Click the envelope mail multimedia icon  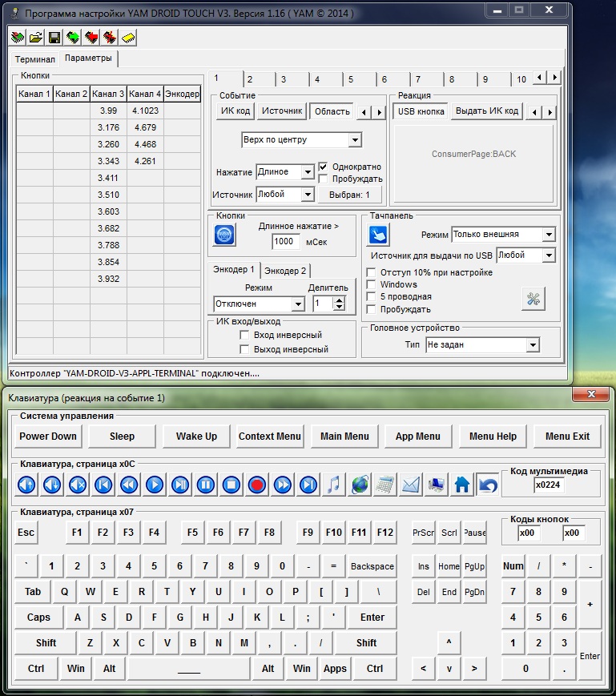tap(411, 484)
